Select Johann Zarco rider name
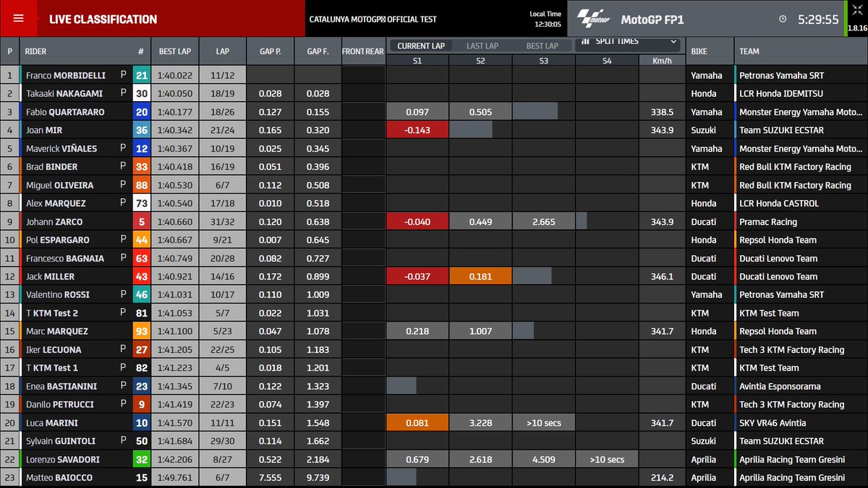Image resolution: width=868 pixels, height=488 pixels. (54, 222)
